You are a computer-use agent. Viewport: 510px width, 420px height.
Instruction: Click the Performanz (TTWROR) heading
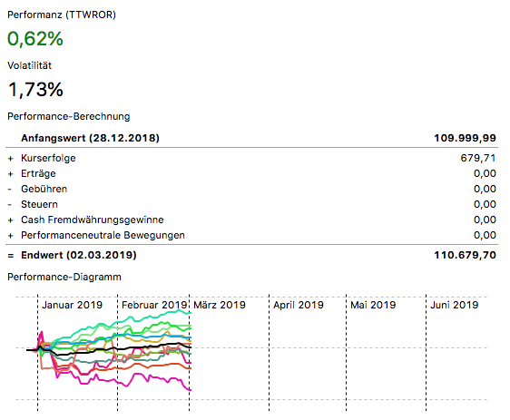(x=62, y=15)
